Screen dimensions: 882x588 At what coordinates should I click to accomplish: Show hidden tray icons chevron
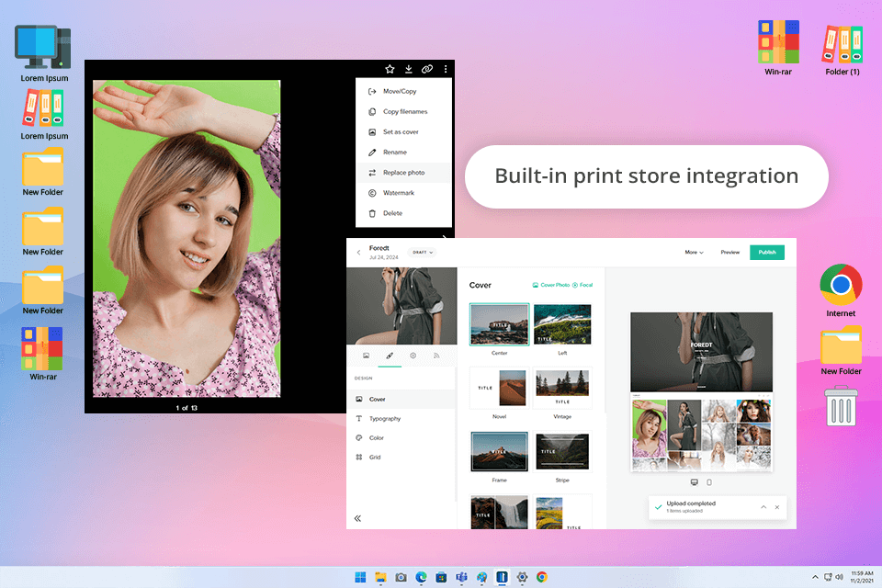pyautogui.click(x=815, y=577)
